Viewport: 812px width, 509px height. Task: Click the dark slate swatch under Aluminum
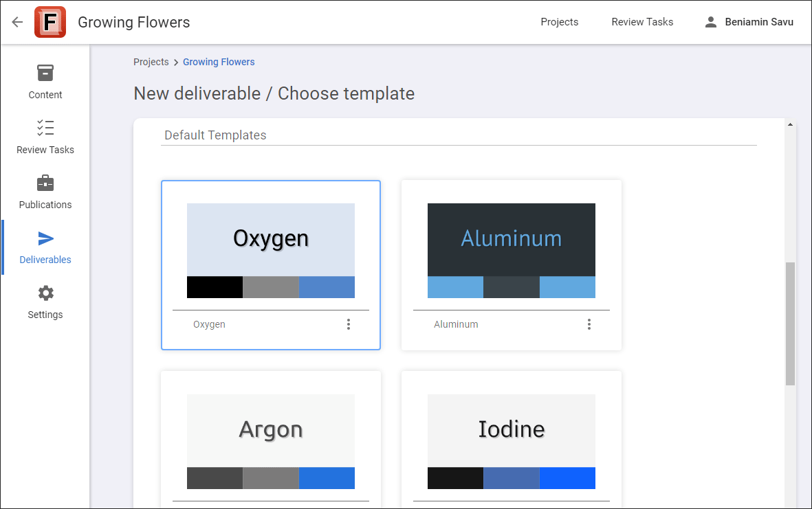coord(511,287)
